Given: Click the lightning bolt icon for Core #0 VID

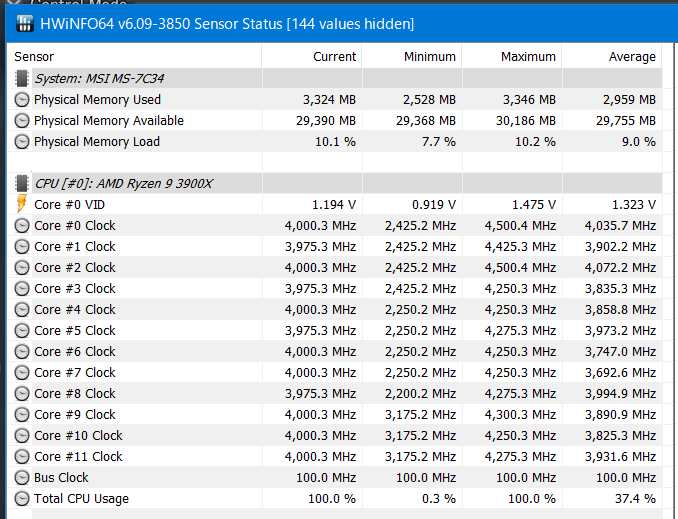Looking at the screenshot, I should click(22, 204).
